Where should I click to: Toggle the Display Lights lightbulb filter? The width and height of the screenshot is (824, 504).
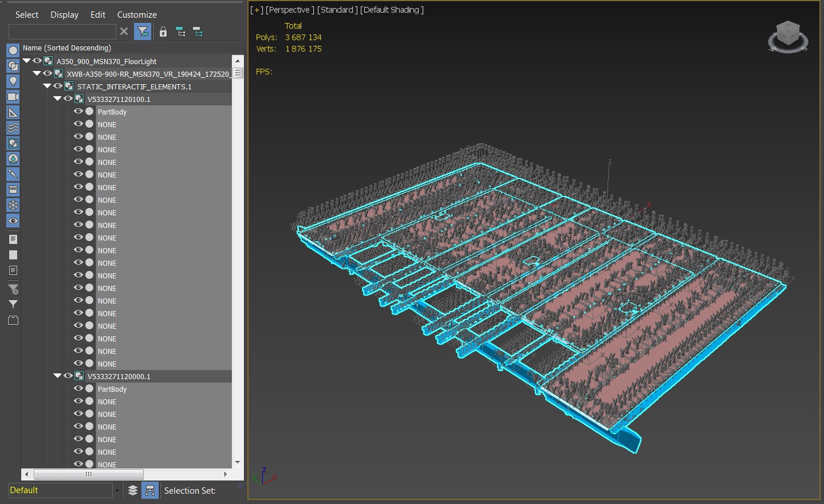coord(13,81)
